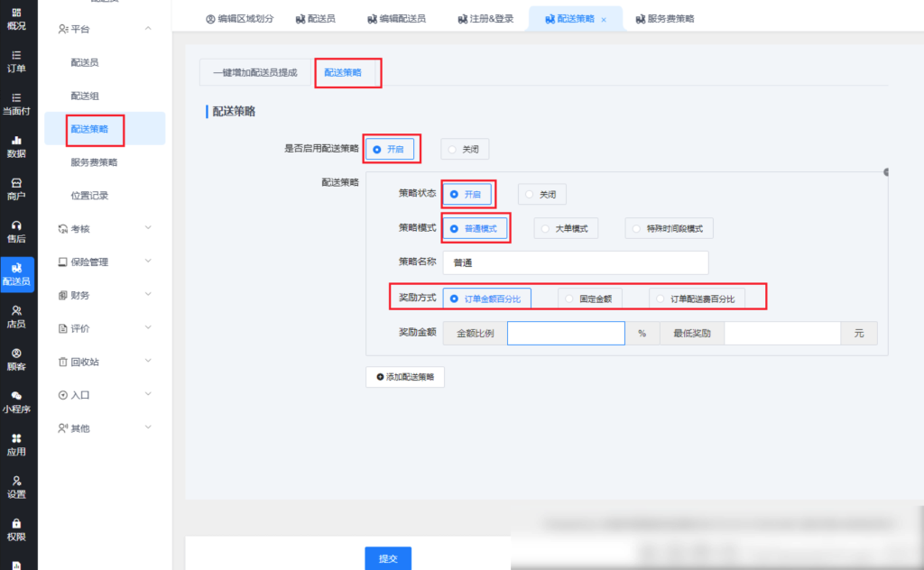The image size is (924, 570).
Task: Click the 金额比例 percentage input field
Action: [x=566, y=334]
